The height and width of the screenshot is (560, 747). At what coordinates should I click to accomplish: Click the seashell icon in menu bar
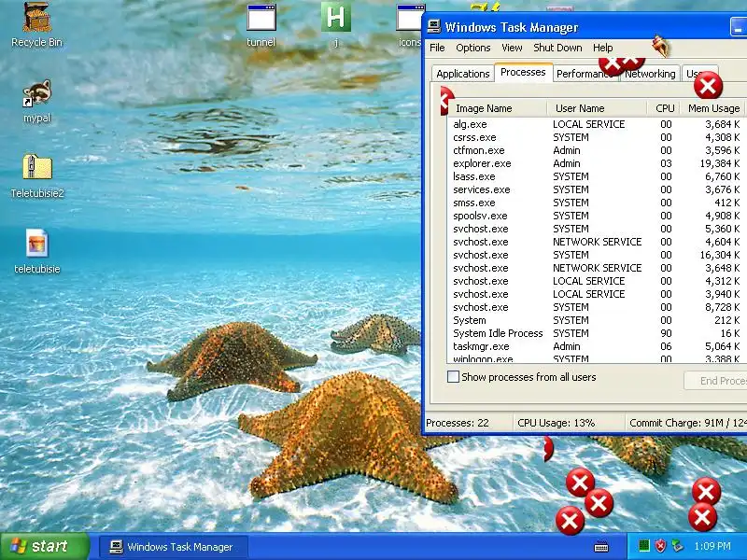(661, 47)
